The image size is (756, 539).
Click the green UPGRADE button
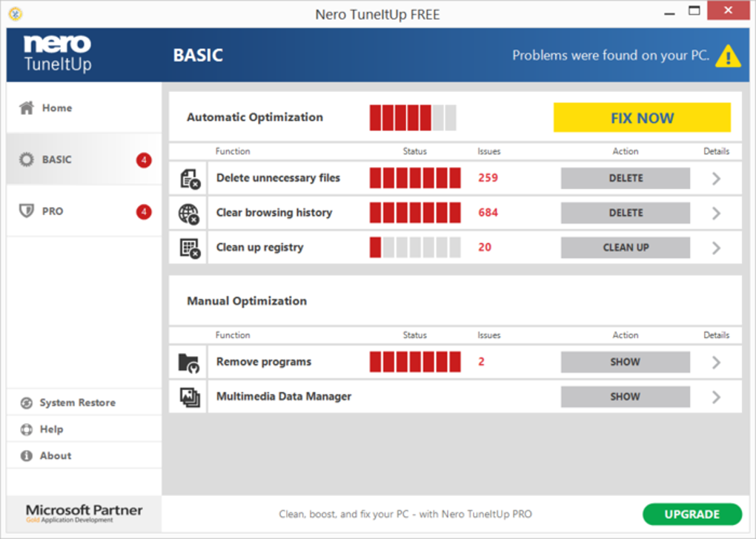coord(692,514)
